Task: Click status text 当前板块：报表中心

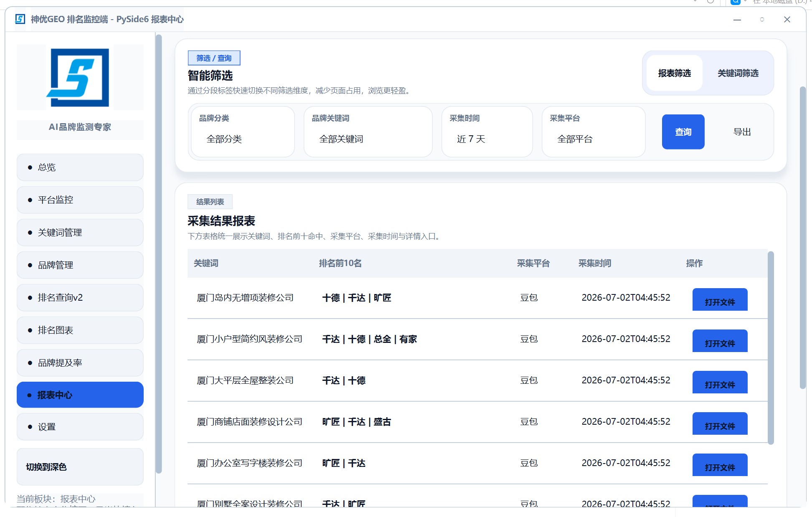Action: (56, 499)
